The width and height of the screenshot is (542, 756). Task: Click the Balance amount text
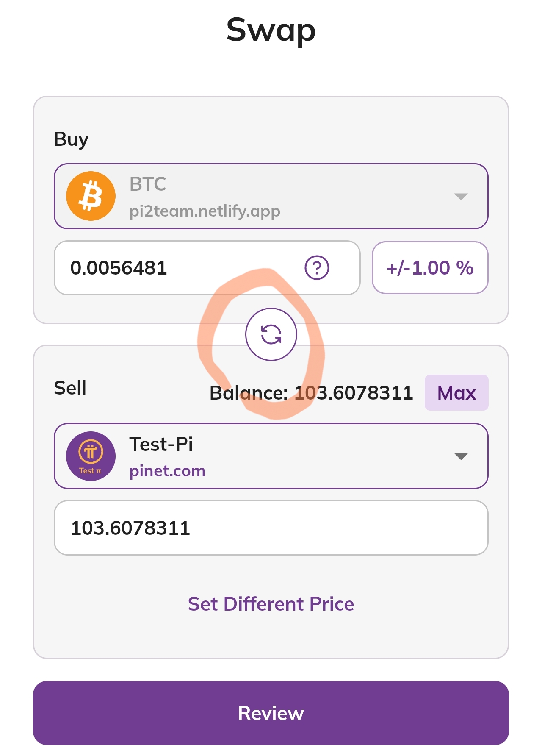311,393
